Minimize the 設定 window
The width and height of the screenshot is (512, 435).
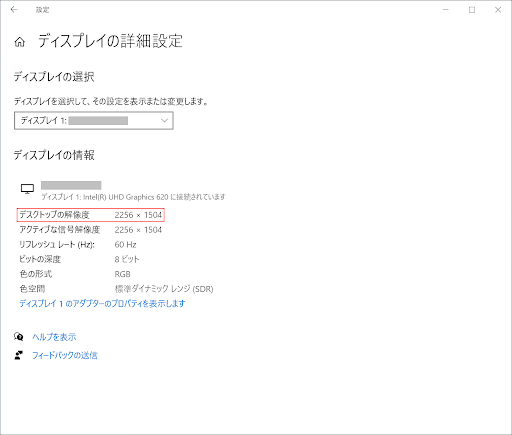pos(446,10)
